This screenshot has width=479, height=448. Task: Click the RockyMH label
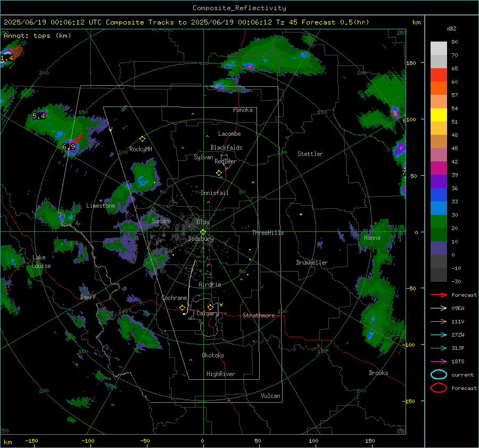coord(141,149)
